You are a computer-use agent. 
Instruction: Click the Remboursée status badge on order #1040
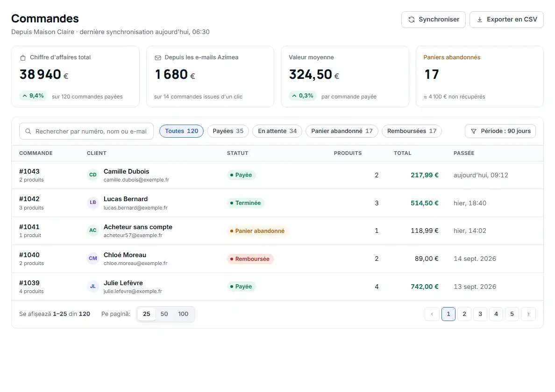click(x=250, y=259)
